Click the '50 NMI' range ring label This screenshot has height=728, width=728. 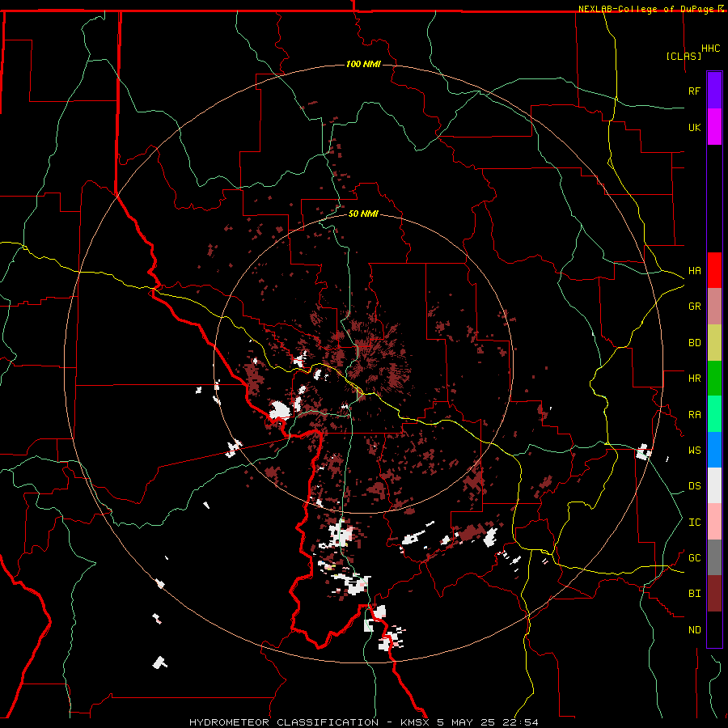(363, 214)
